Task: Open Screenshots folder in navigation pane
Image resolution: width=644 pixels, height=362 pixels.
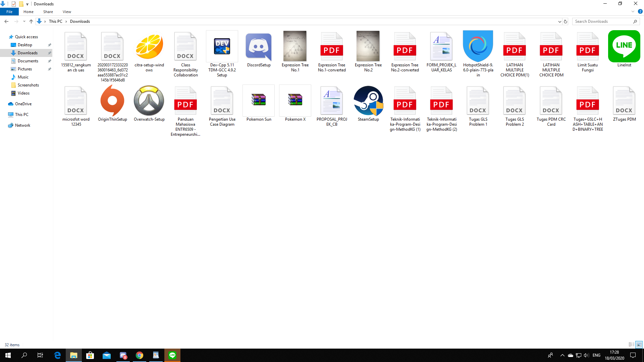Action: [x=28, y=85]
